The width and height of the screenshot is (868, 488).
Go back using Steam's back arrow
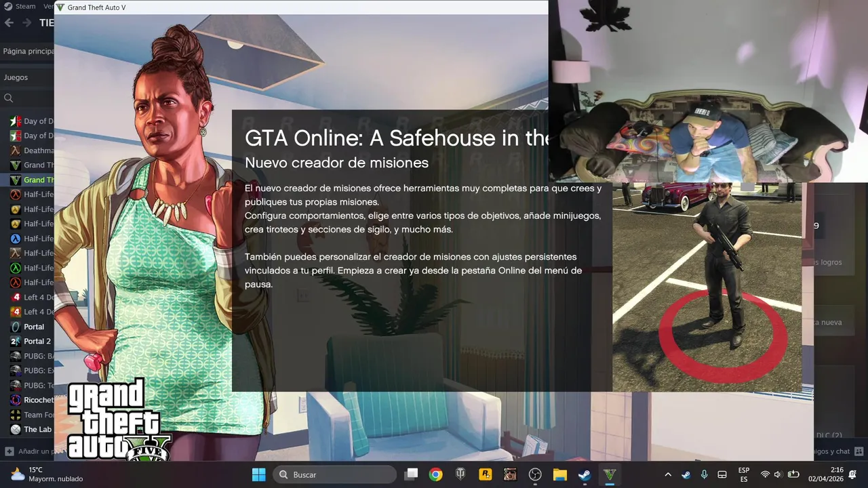click(9, 22)
